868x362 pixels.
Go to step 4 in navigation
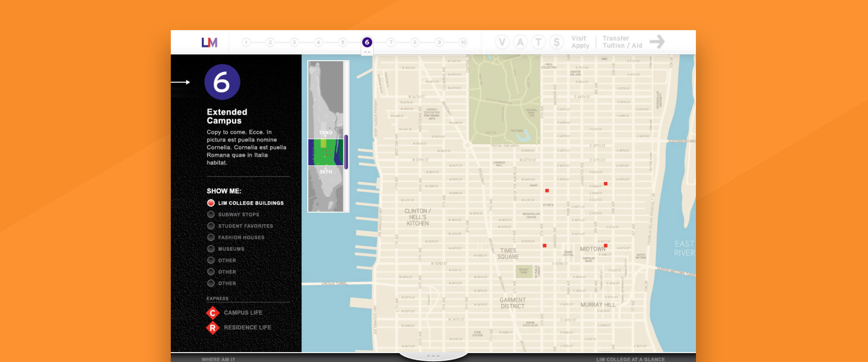point(318,42)
